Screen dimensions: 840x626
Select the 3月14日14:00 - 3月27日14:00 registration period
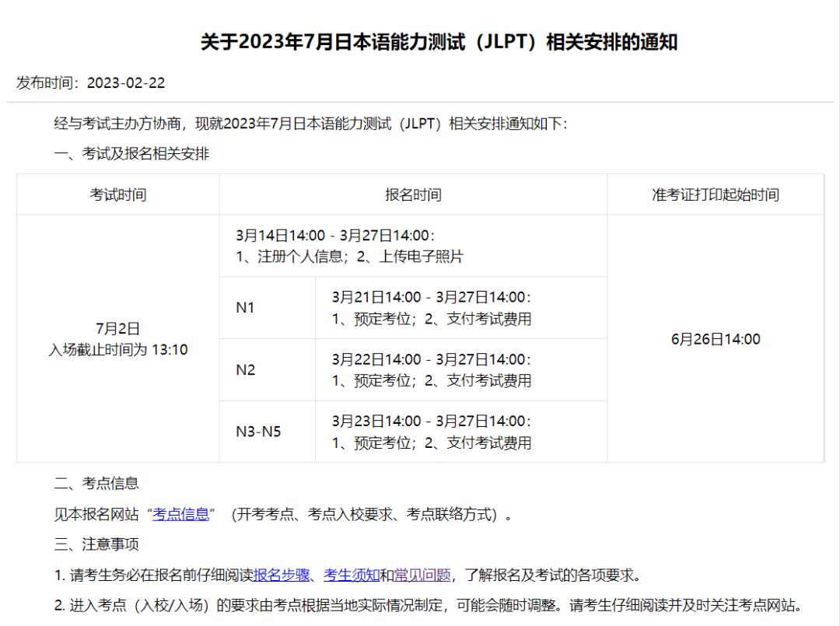pos(334,236)
